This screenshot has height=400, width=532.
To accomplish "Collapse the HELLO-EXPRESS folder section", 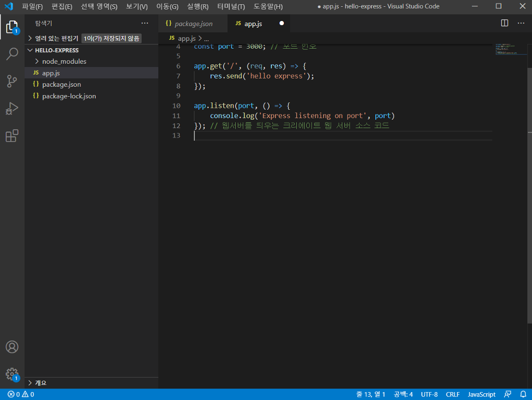I will (30, 50).
